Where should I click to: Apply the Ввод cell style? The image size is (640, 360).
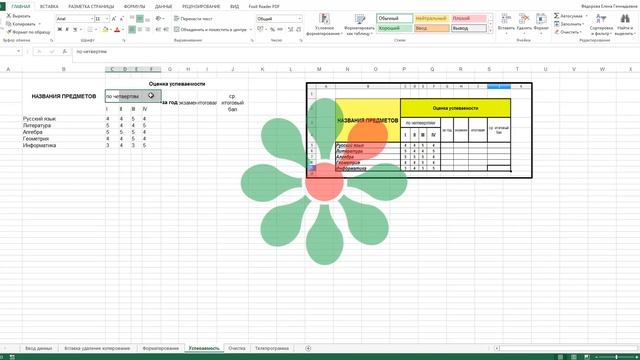click(x=431, y=28)
